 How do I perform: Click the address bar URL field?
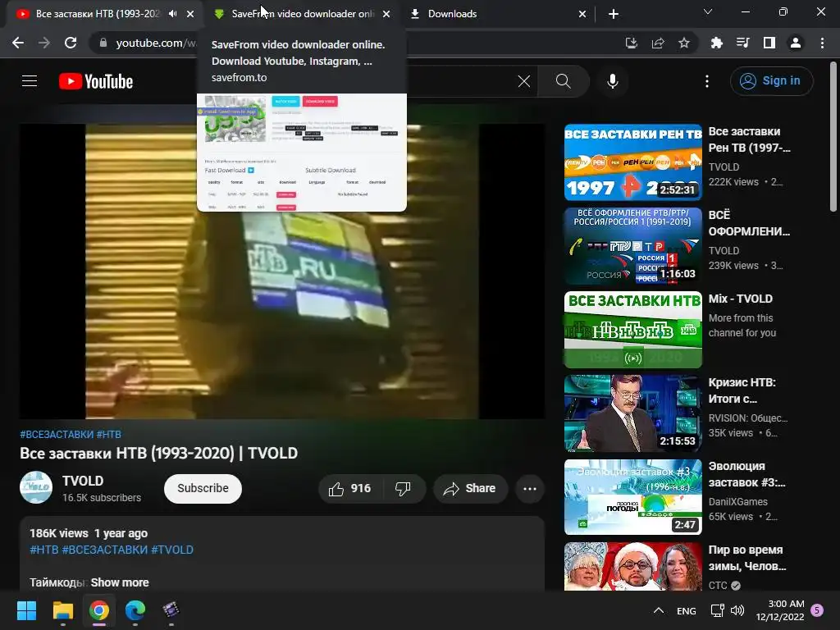(x=155, y=43)
